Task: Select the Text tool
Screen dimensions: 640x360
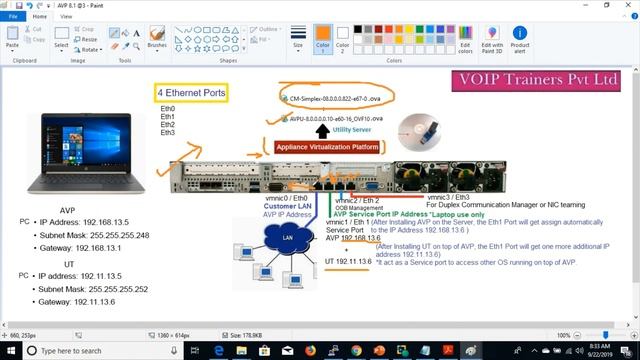Action: tap(136, 33)
